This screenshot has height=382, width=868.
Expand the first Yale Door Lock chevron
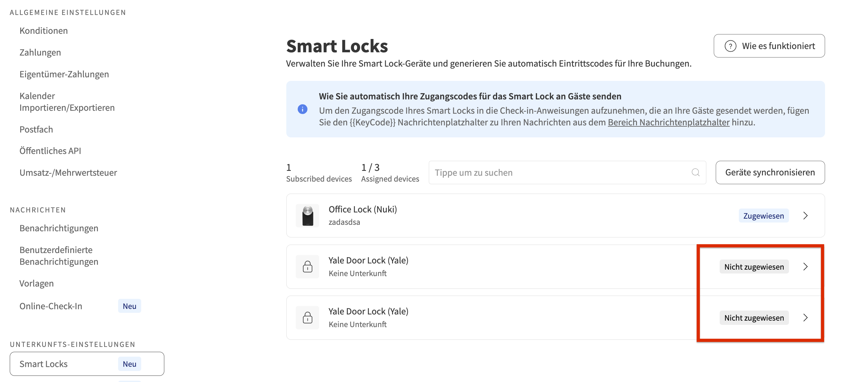click(x=805, y=267)
